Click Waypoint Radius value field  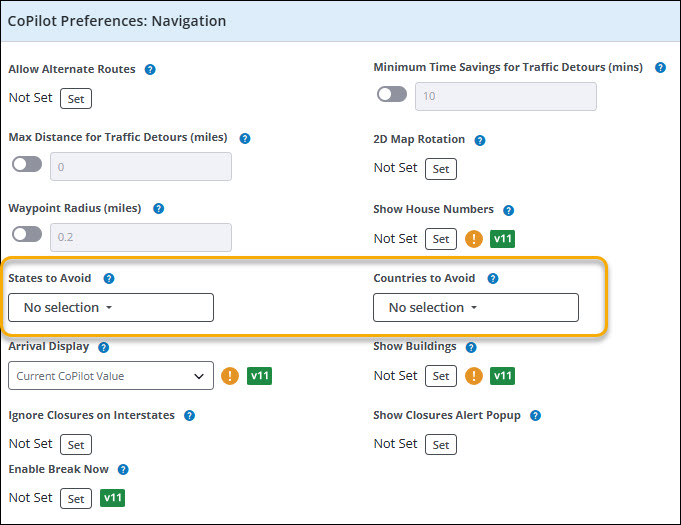141,237
